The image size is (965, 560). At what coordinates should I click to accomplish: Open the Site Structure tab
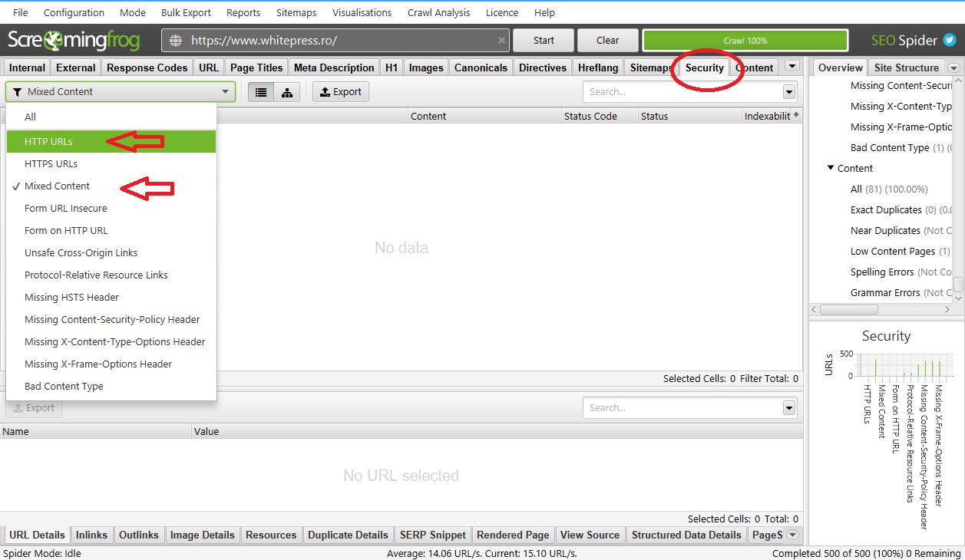[x=907, y=68]
